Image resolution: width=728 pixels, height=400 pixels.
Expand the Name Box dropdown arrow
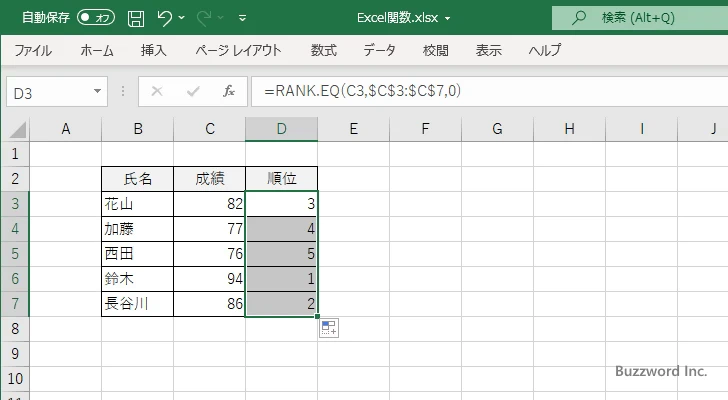click(x=98, y=91)
